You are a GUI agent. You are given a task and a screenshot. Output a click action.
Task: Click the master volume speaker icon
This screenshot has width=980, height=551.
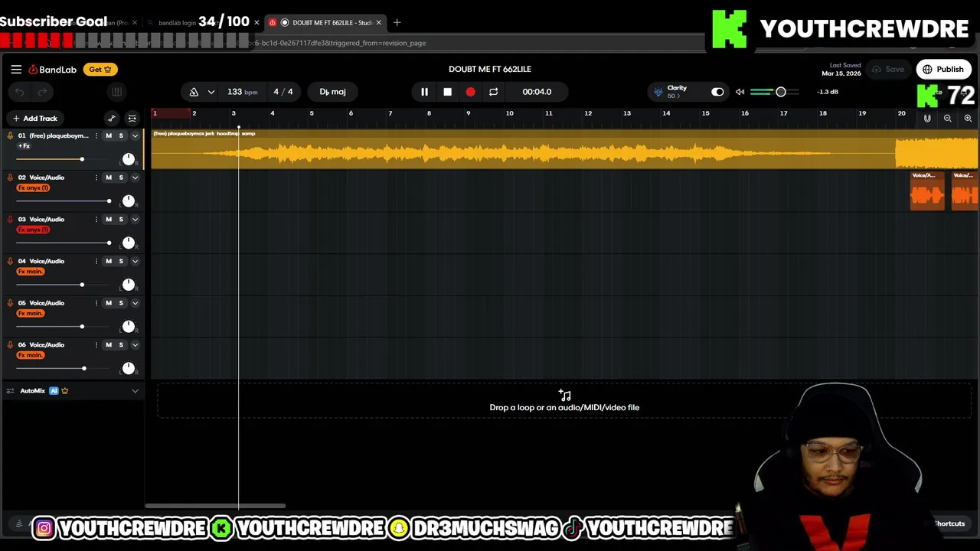[740, 92]
